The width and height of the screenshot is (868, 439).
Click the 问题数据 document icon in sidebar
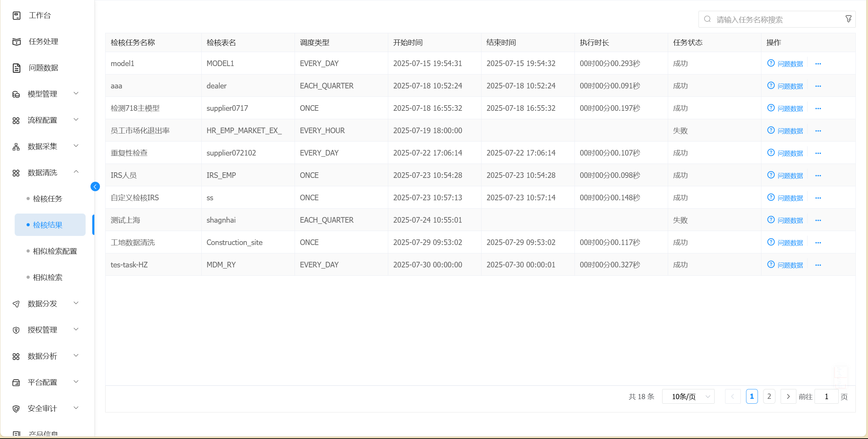pos(16,68)
